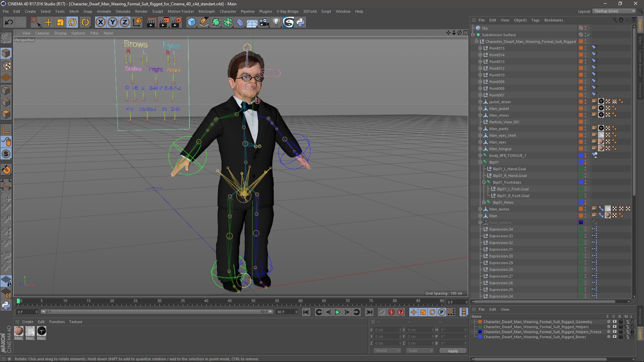The image size is (644, 362).
Task: Open Object Manager Tags menu
Action: coord(535,20)
